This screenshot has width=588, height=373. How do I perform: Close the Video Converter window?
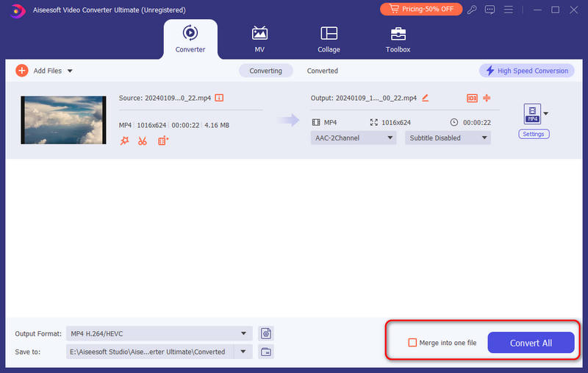tap(574, 10)
